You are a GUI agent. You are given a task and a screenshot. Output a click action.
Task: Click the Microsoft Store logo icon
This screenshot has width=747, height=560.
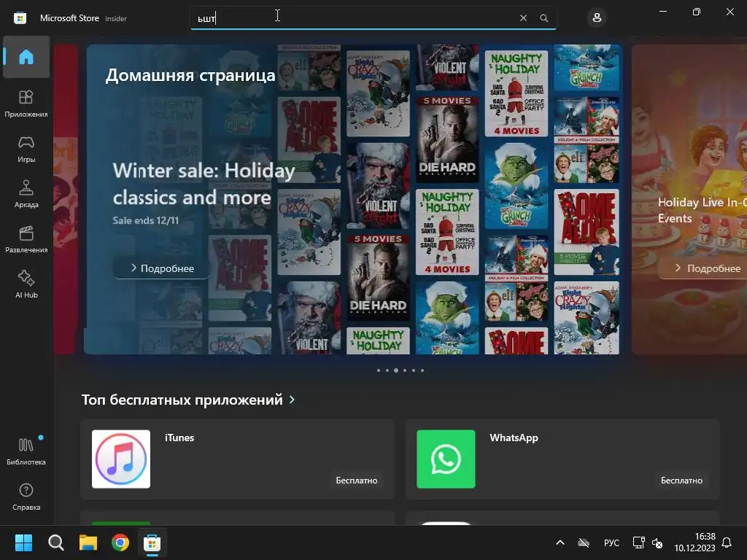coord(20,18)
